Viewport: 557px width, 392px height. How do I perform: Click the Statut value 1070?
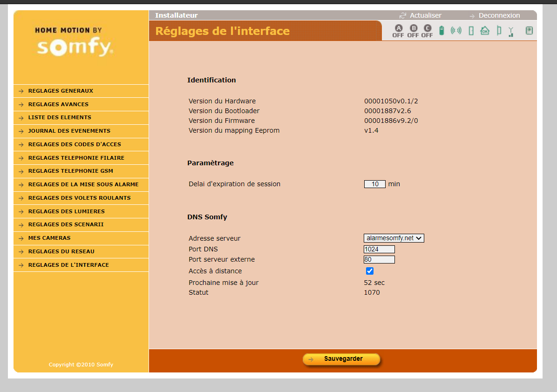point(372,292)
